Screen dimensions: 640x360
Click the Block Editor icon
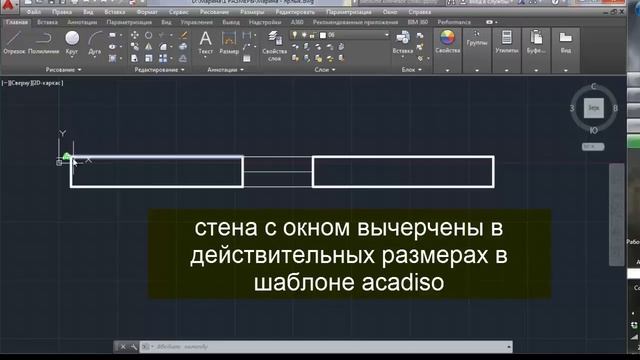pyautogui.click(x=420, y=47)
